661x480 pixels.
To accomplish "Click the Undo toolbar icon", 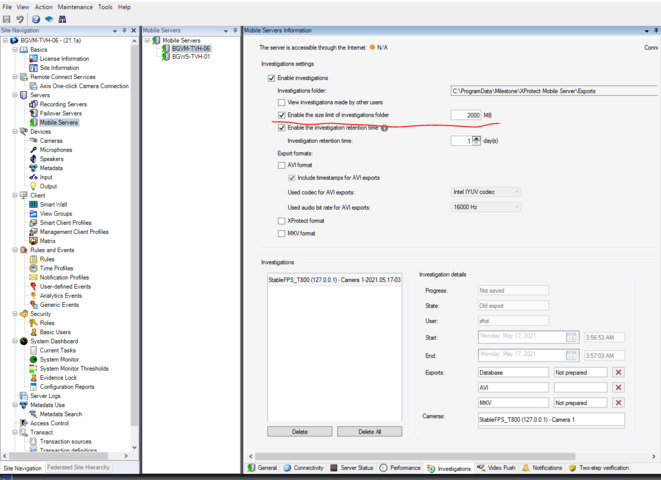I will click(20, 19).
